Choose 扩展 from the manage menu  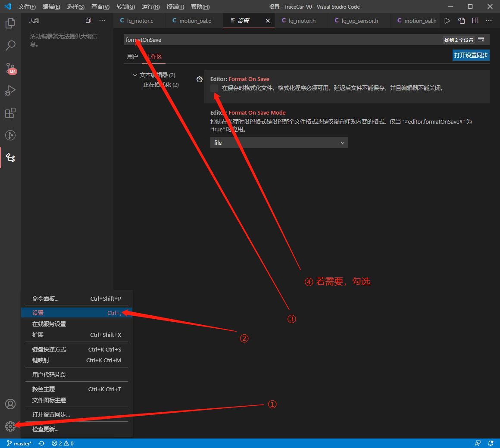(x=77, y=335)
